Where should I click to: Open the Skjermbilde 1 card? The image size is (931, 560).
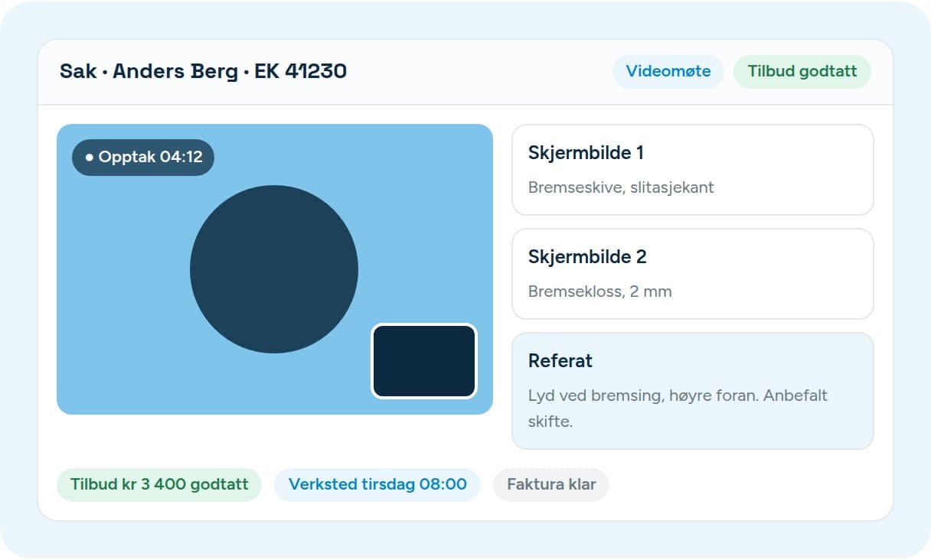point(692,170)
